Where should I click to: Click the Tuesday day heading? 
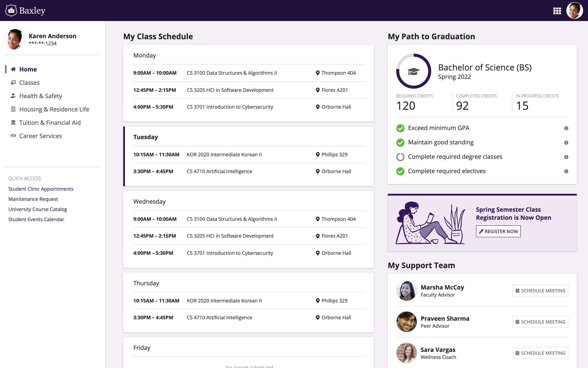146,137
